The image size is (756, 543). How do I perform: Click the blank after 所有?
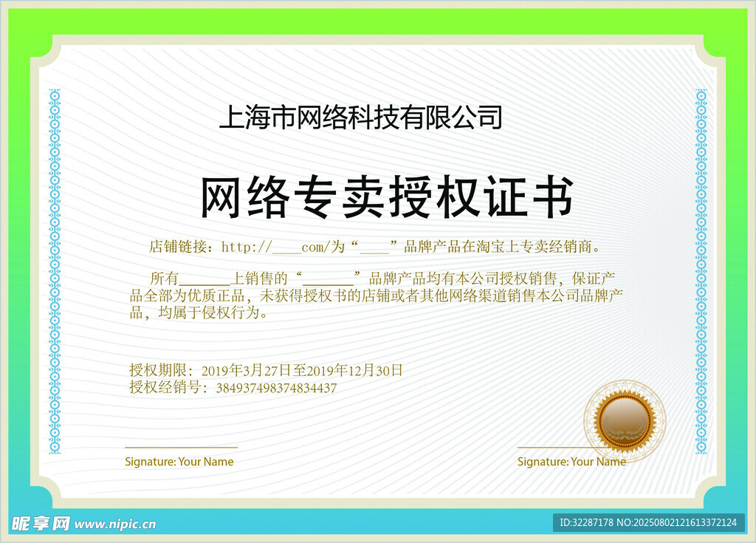click(x=205, y=281)
